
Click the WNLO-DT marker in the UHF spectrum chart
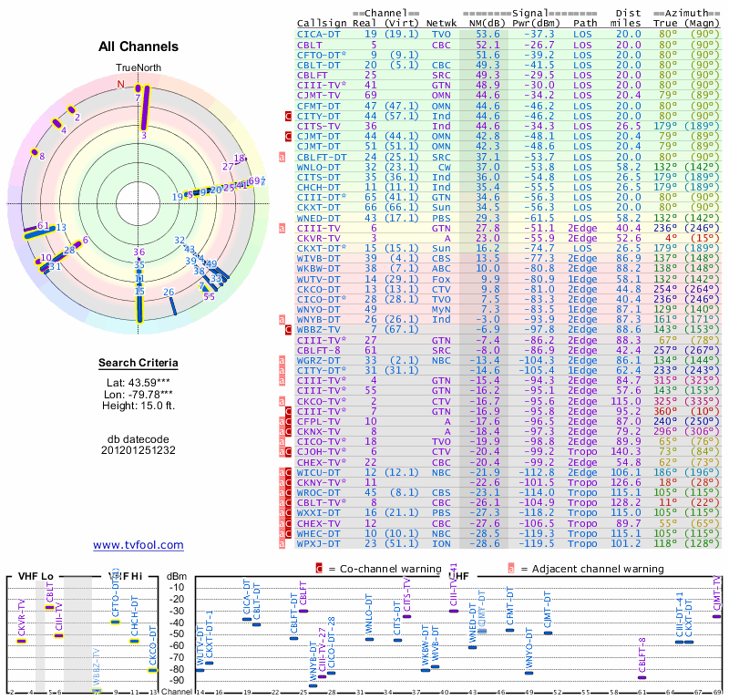(369, 639)
